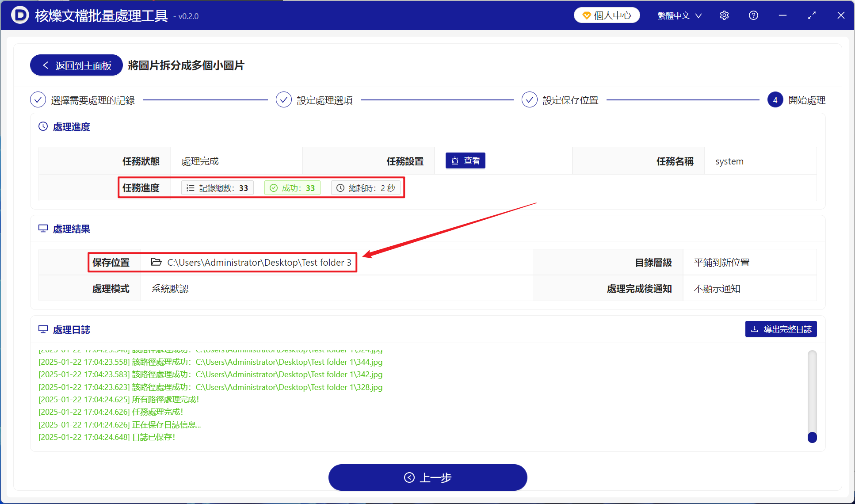Click log line 日誌已保存!
The width and height of the screenshot is (855, 504).
(107, 437)
